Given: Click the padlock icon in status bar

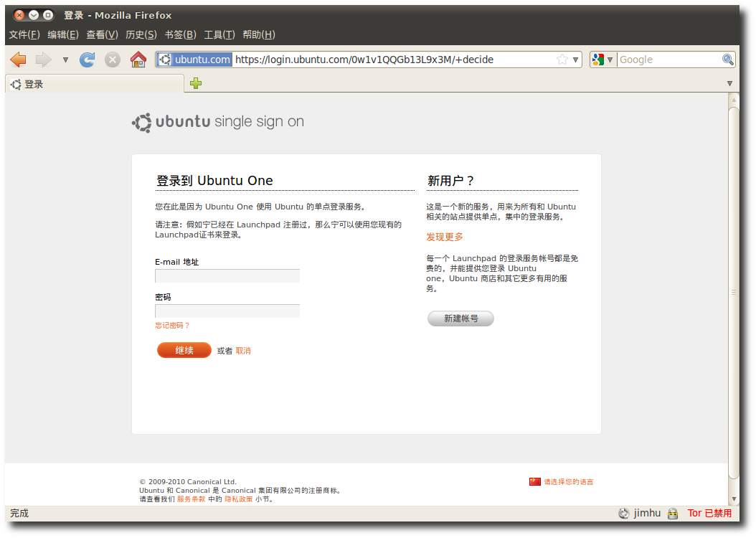Looking at the screenshot, I should point(673,514).
